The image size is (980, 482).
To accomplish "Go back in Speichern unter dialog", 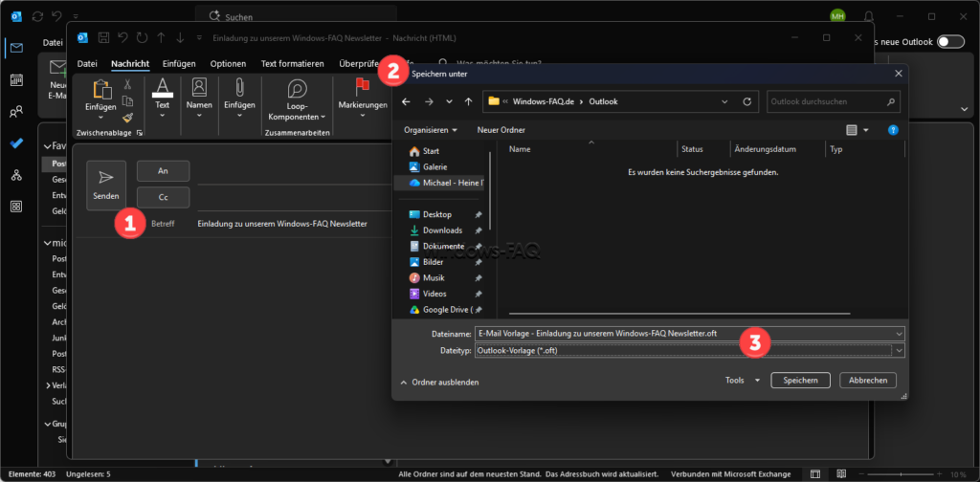I will 406,101.
